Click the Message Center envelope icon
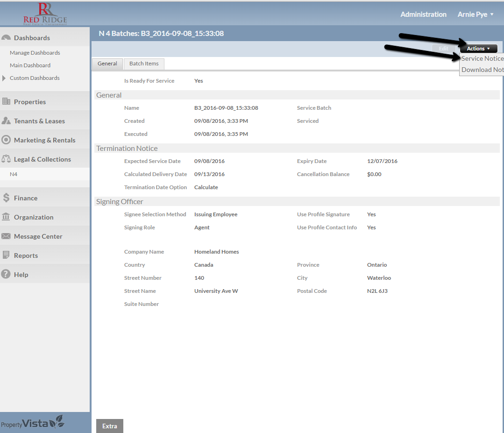 coord(6,236)
